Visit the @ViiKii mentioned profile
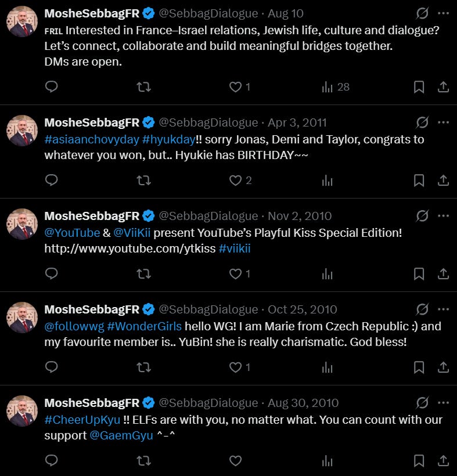Screen dimensions: 457x476 coord(132,233)
